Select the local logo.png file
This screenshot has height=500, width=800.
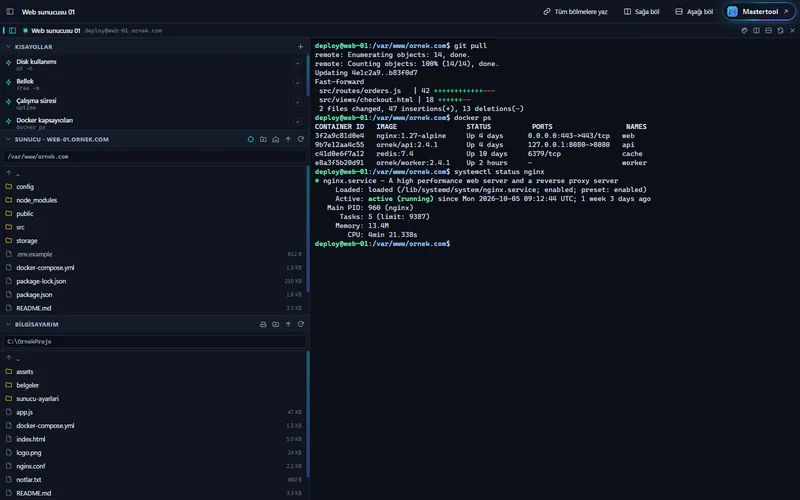pyautogui.click(x=153, y=453)
